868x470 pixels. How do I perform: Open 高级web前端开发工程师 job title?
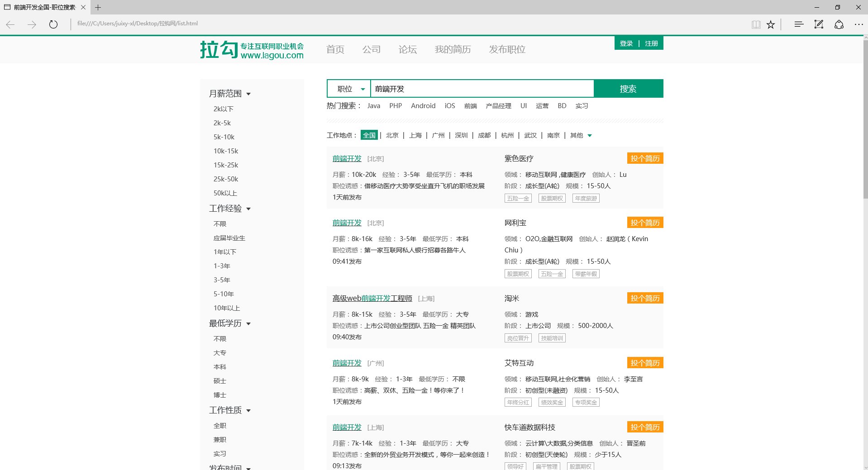pos(372,299)
